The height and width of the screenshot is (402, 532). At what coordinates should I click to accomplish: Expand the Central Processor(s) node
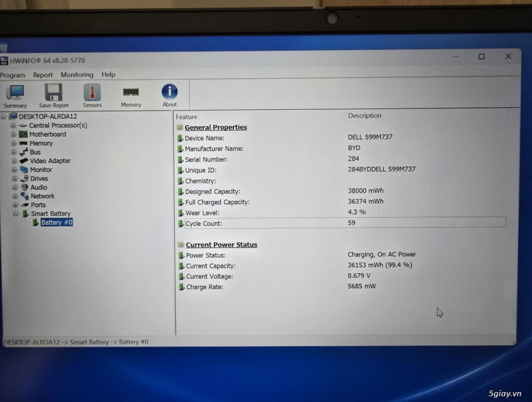point(14,125)
